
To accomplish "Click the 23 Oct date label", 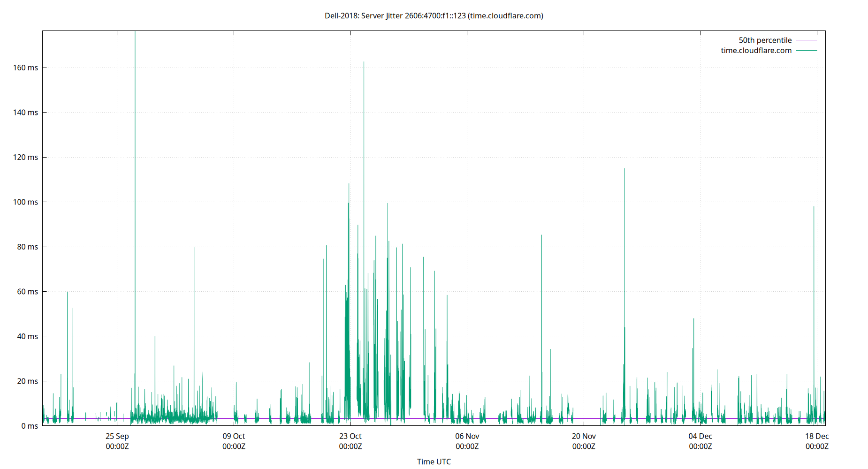I will [x=350, y=436].
